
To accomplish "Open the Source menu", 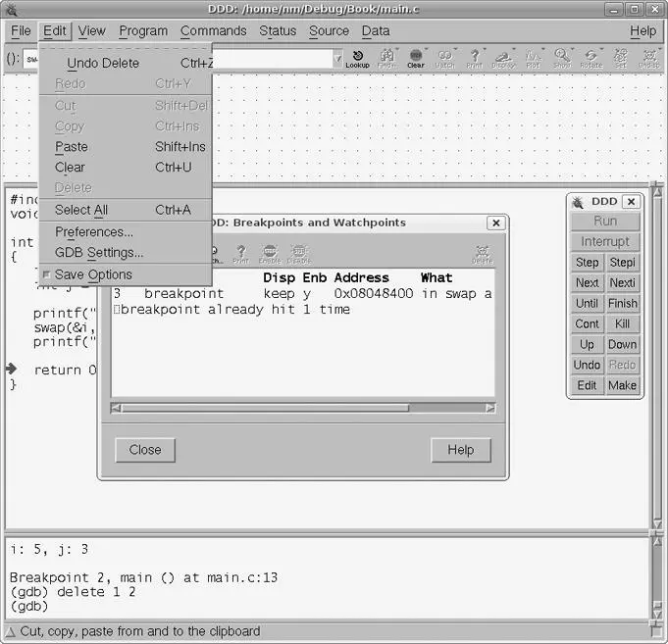I will [329, 30].
